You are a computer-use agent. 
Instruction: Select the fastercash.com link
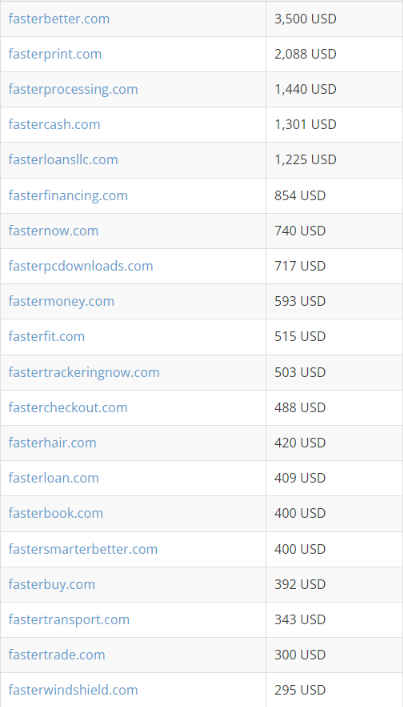click(x=54, y=124)
